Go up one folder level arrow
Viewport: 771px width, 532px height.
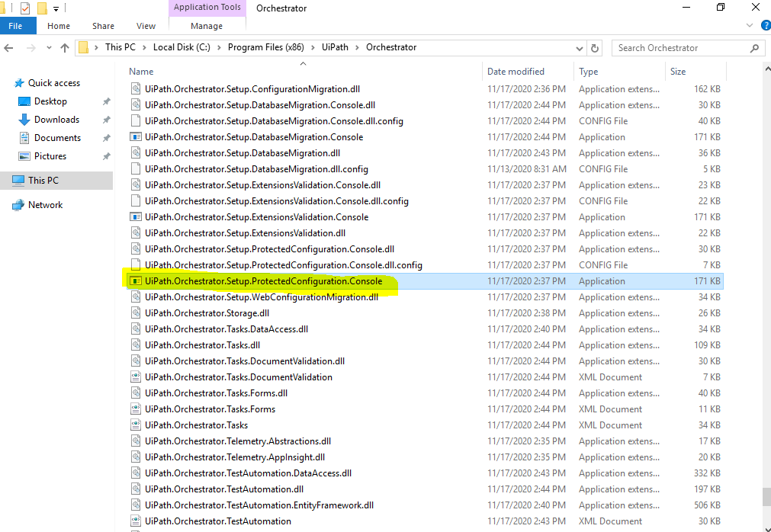64,48
